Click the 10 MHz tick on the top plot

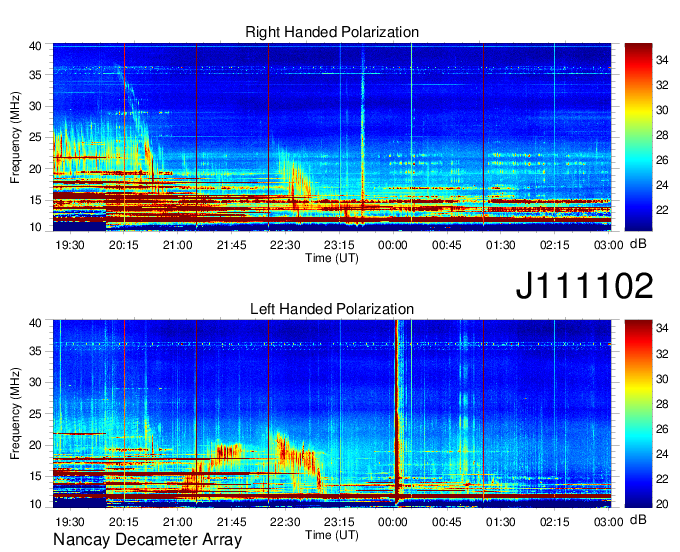coord(35,228)
